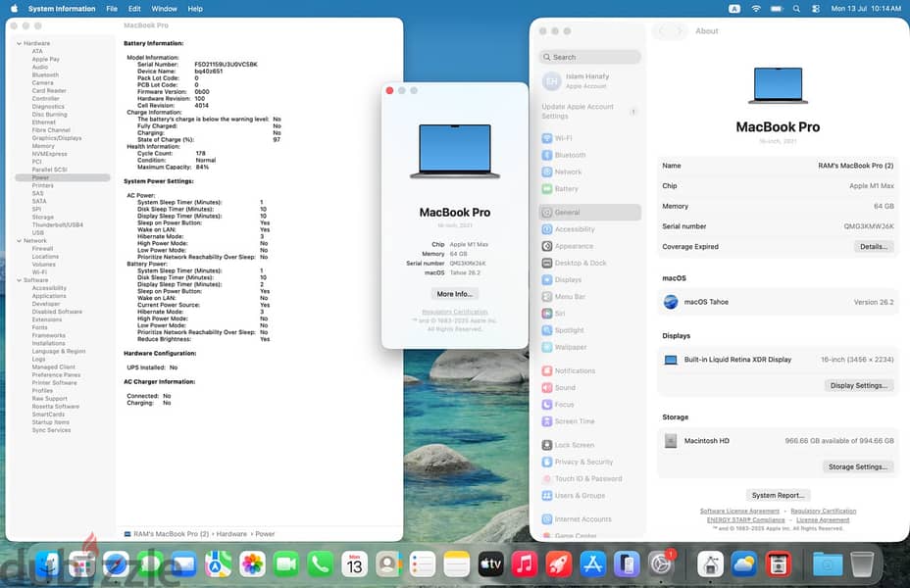
Task: Collapse the Hardware section in System Information
Action: (x=20, y=43)
